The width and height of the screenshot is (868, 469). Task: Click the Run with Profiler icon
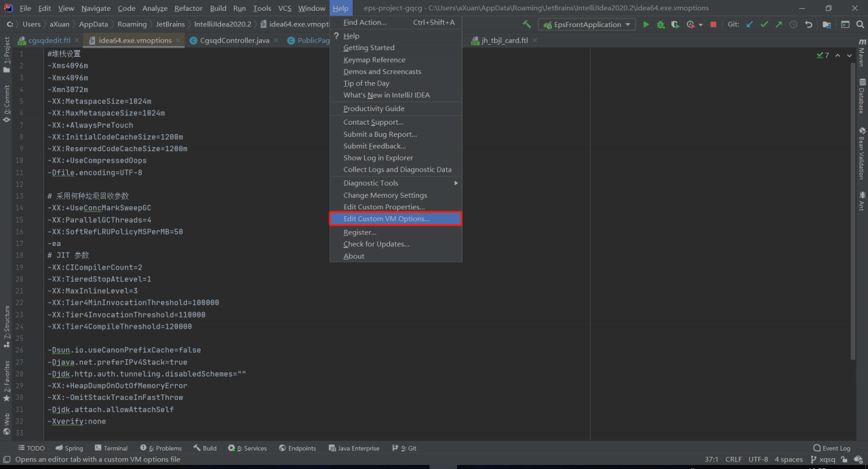[690, 24]
